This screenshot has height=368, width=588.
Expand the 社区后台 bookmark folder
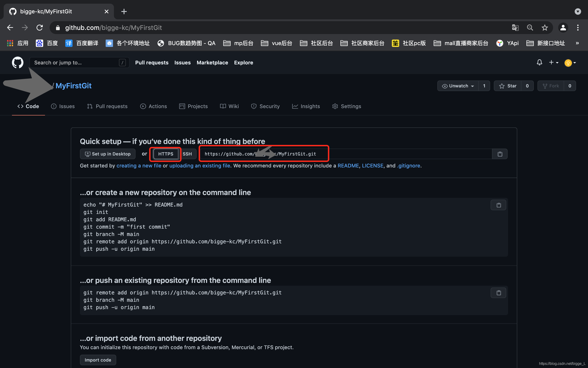click(316, 43)
